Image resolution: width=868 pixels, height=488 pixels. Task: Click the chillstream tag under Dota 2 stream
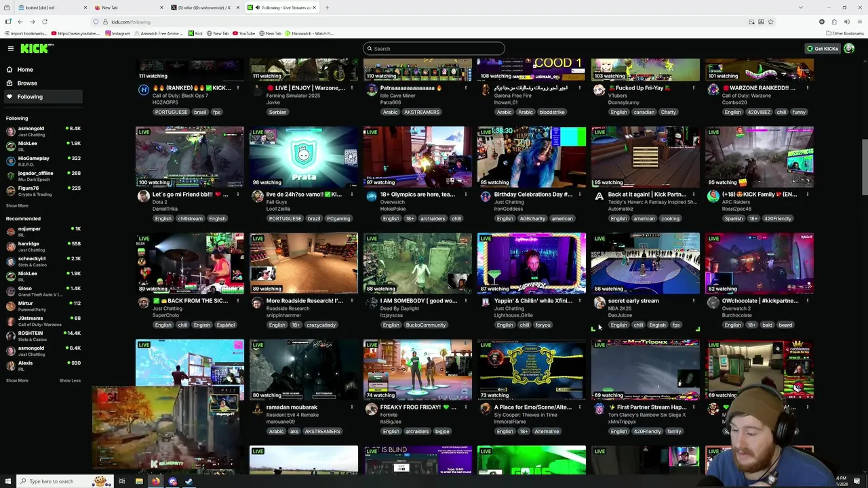point(190,218)
